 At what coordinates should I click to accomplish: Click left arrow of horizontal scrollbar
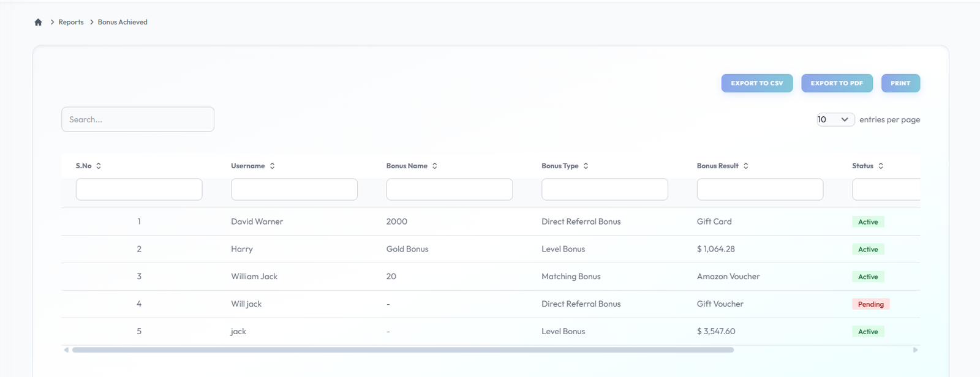tap(66, 350)
